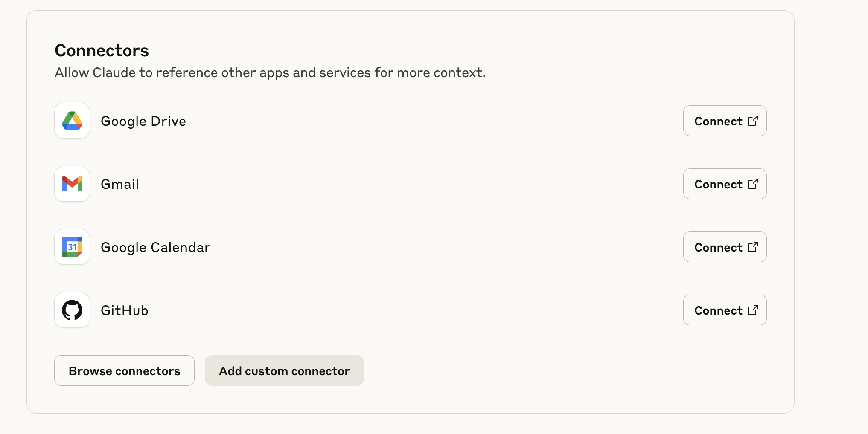Select the Connectors heading
This screenshot has height=434, width=868.
tap(102, 50)
